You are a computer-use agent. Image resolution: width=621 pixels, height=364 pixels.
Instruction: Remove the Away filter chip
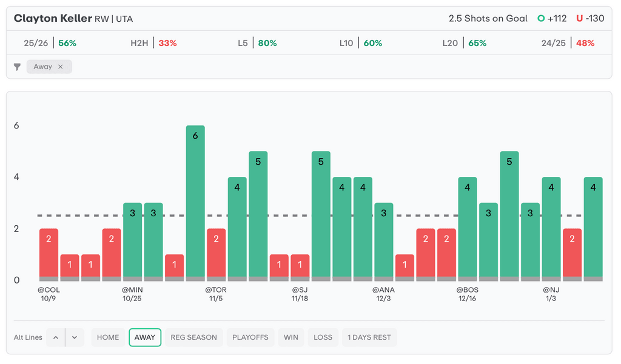pos(60,67)
